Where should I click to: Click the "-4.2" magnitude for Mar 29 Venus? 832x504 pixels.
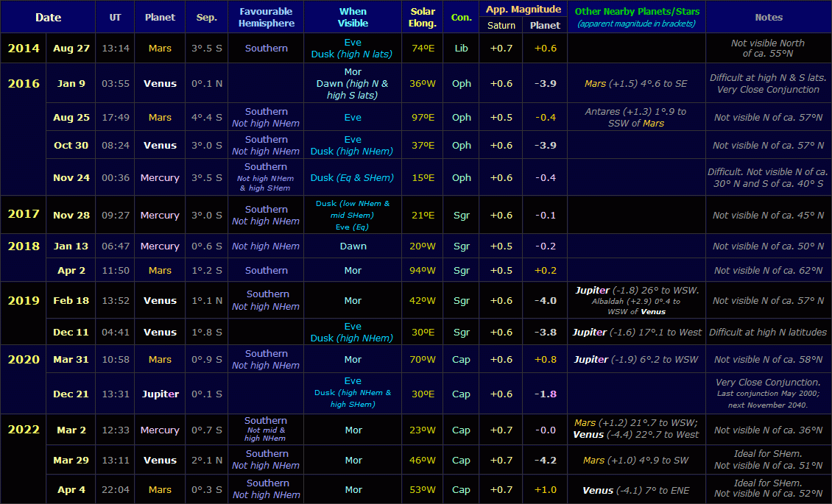click(545, 460)
